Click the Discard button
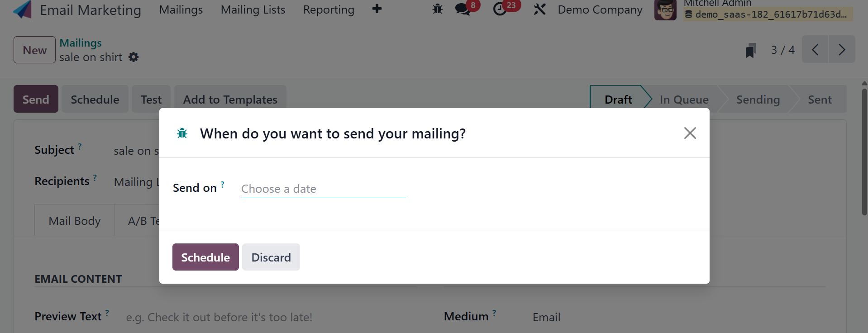 (271, 257)
